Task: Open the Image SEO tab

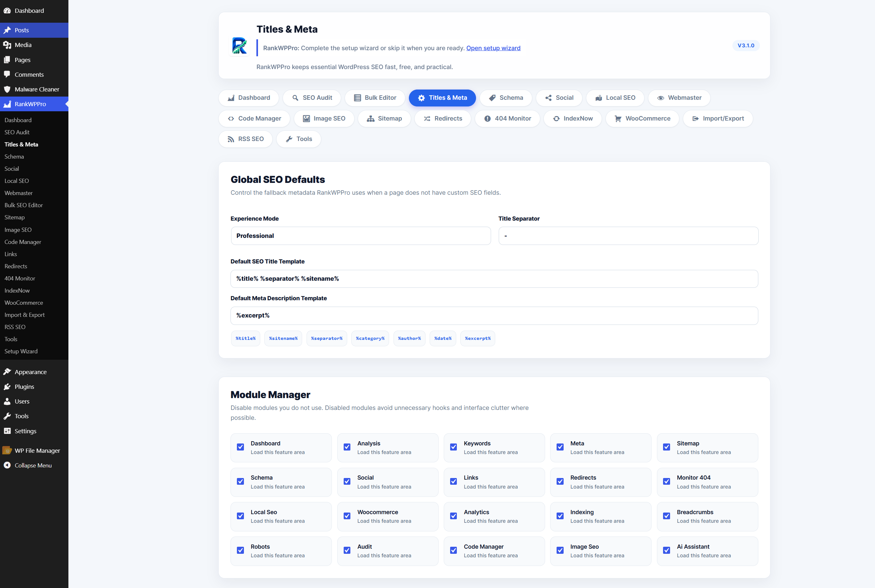Action: coord(324,119)
